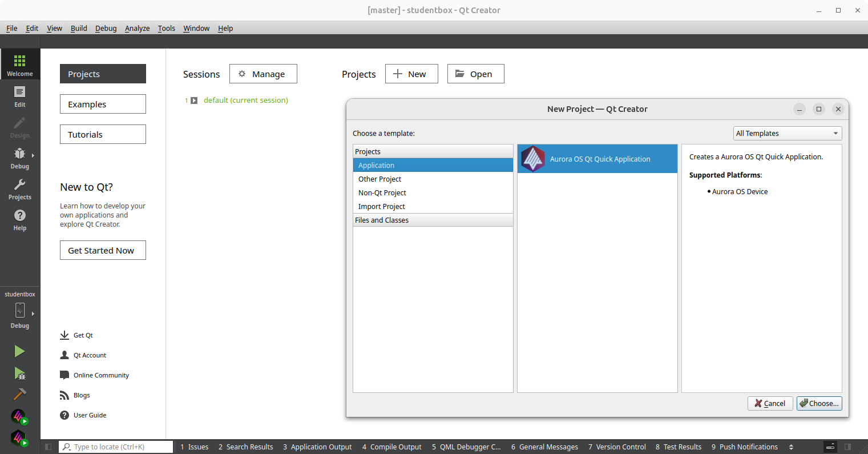Viewport: 868px width, 454px height.
Task: Open Projects mode with wrench icon
Action: pos(20,189)
